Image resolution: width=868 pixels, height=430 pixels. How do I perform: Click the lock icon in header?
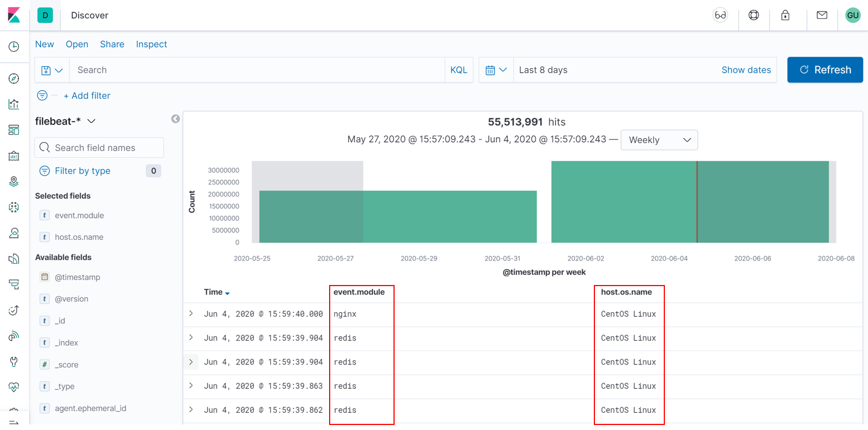(x=785, y=16)
